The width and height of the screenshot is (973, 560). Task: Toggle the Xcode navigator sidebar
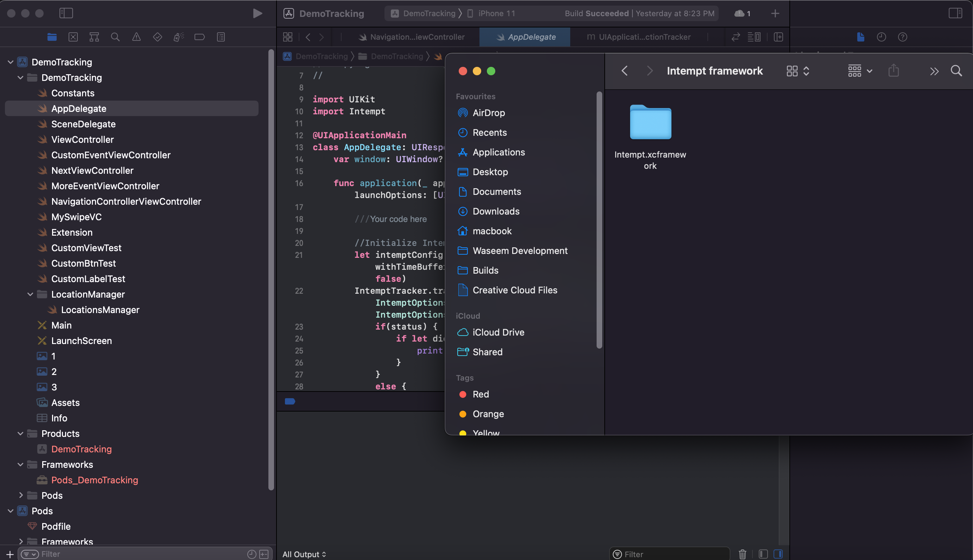pyautogui.click(x=66, y=13)
